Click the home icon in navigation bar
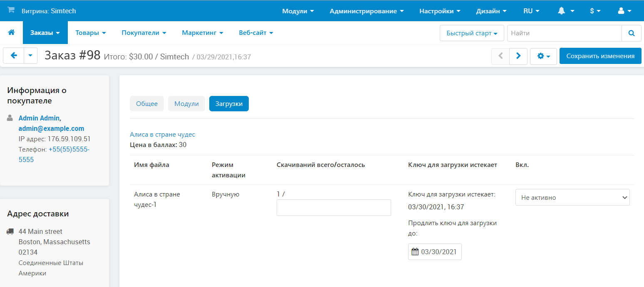The height and width of the screenshot is (287, 644). (x=11, y=32)
